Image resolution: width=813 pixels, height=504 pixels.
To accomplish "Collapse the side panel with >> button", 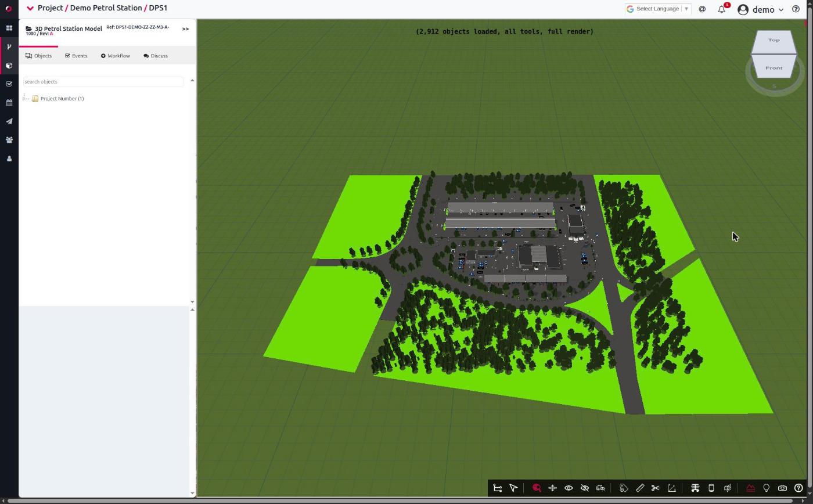I will (185, 28).
